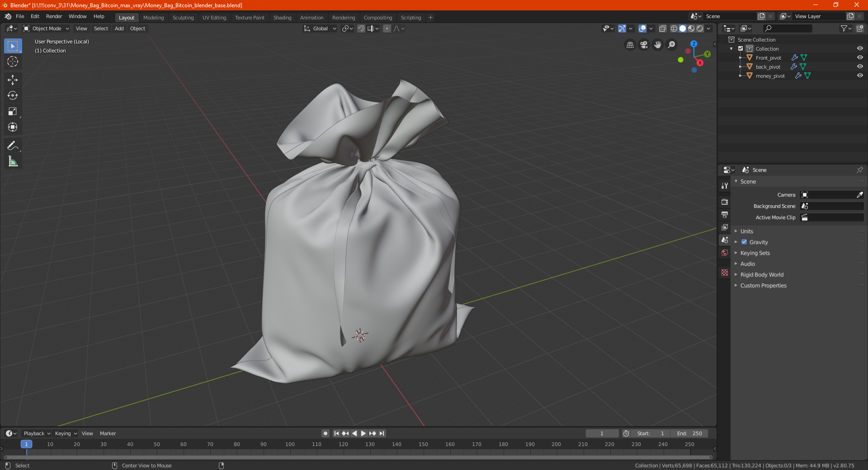Image resolution: width=868 pixels, height=470 pixels.
Task: Select the Transform tool
Action: click(13, 127)
